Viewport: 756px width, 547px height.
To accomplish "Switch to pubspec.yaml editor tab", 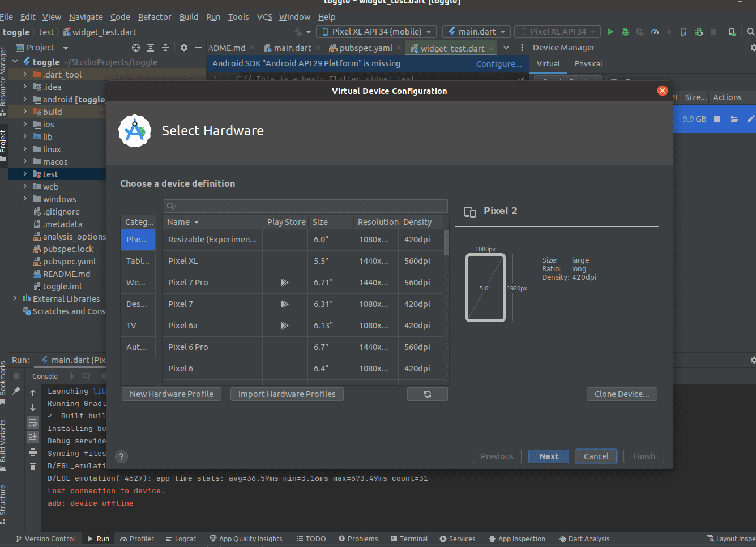I will click(x=365, y=48).
